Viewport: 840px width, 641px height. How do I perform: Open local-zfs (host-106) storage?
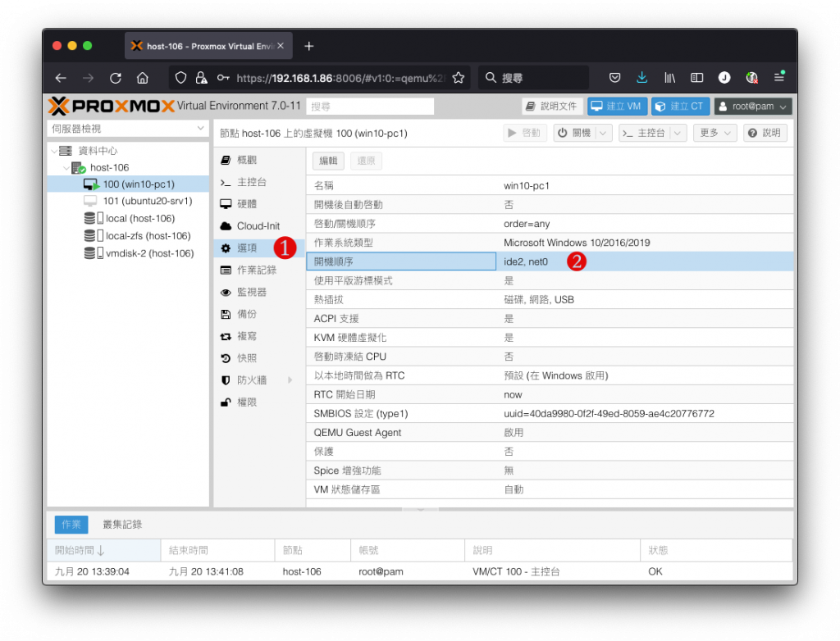point(128,235)
